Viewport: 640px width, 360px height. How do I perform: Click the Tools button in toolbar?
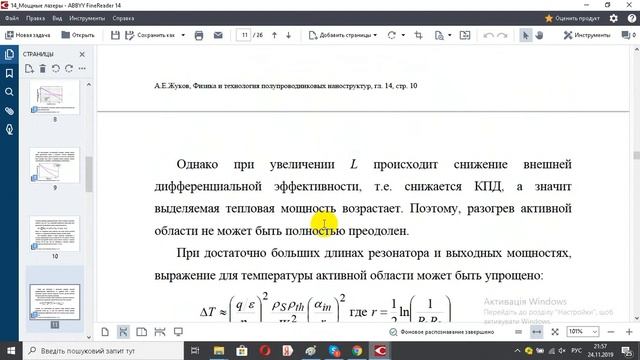point(587,35)
